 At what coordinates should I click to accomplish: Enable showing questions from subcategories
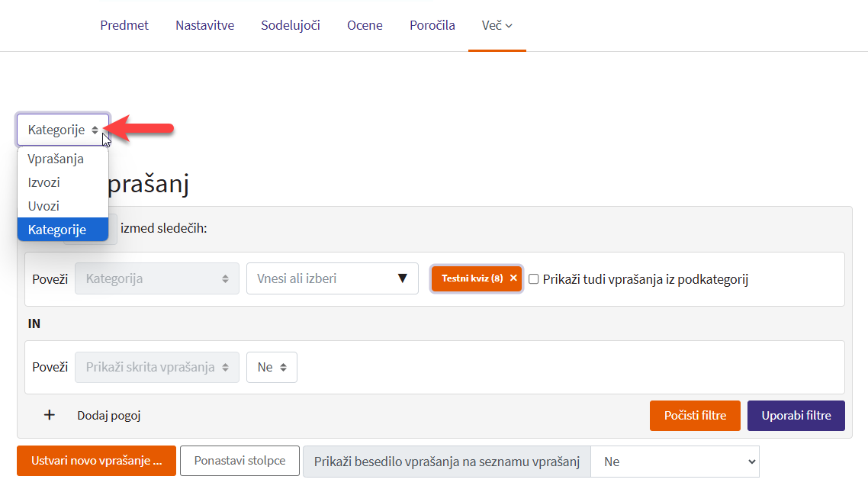534,279
